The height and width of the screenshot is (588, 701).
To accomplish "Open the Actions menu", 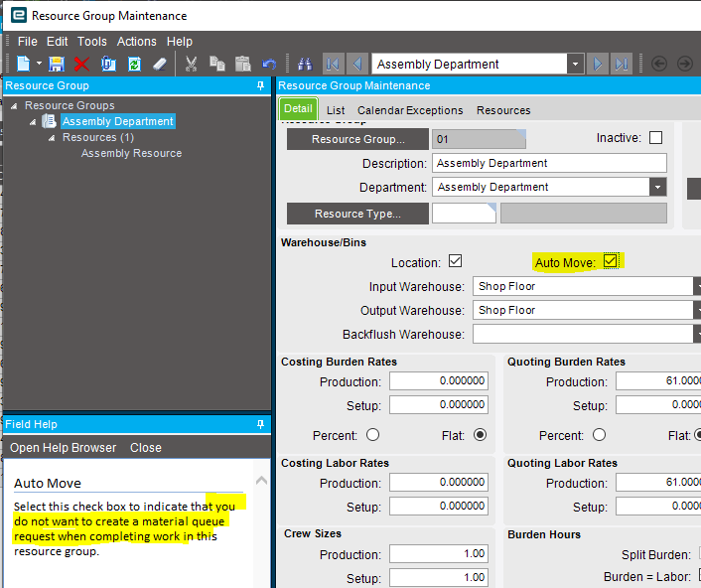I will point(137,42).
